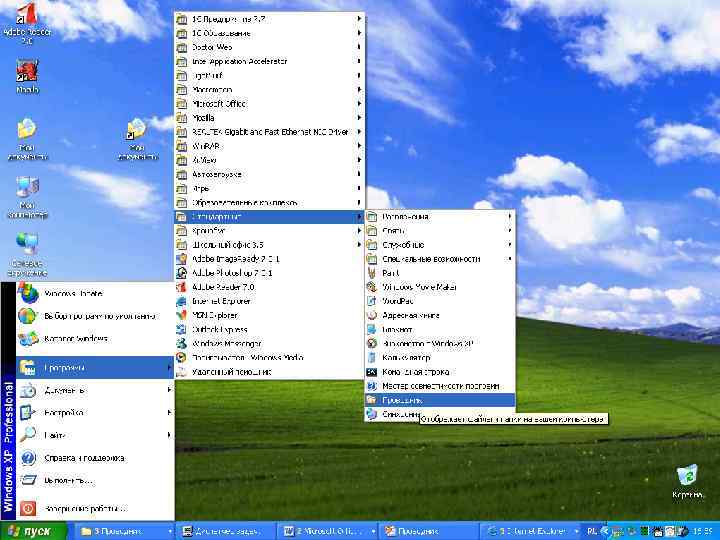Start Windows Messenger from Programs menu
This screenshot has height=540, width=720.
(x=270, y=343)
